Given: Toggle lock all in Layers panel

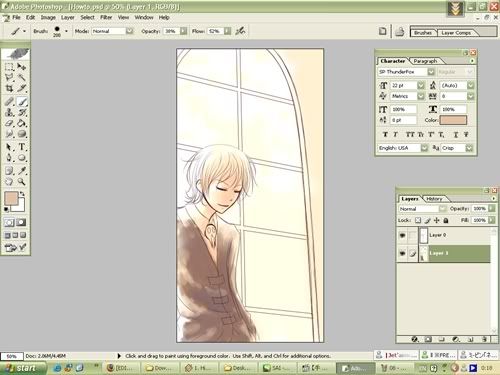Looking at the screenshot, I should click(x=446, y=220).
